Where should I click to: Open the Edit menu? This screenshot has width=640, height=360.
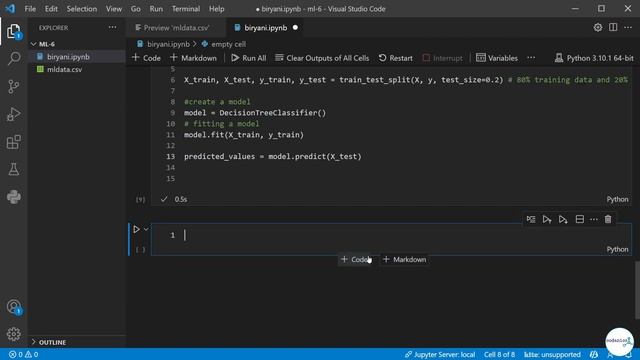point(51,9)
